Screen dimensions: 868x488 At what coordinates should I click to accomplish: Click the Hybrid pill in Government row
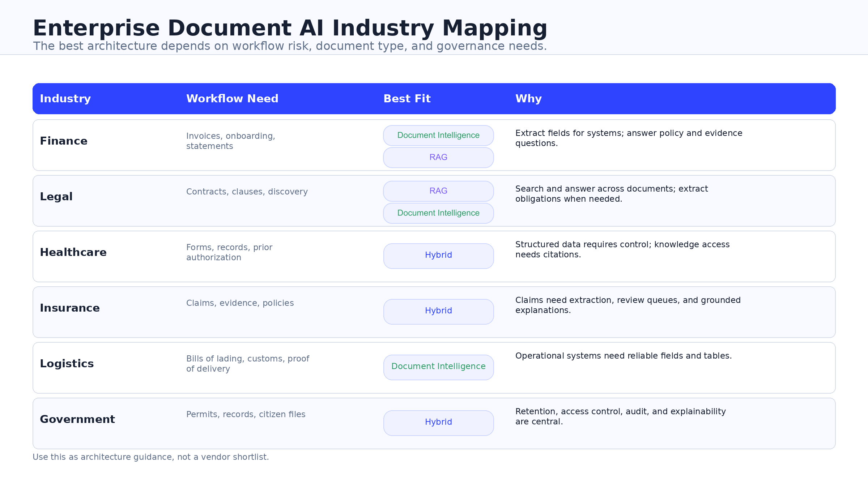pyautogui.click(x=438, y=423)
